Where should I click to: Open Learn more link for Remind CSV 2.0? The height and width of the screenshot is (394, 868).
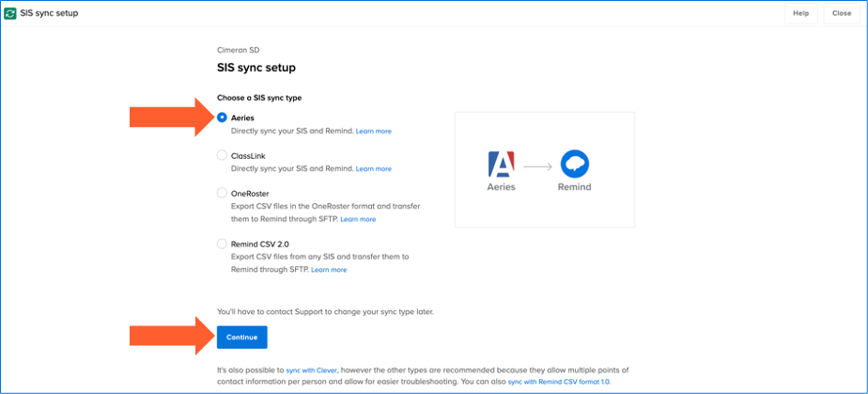coord(329,270)
